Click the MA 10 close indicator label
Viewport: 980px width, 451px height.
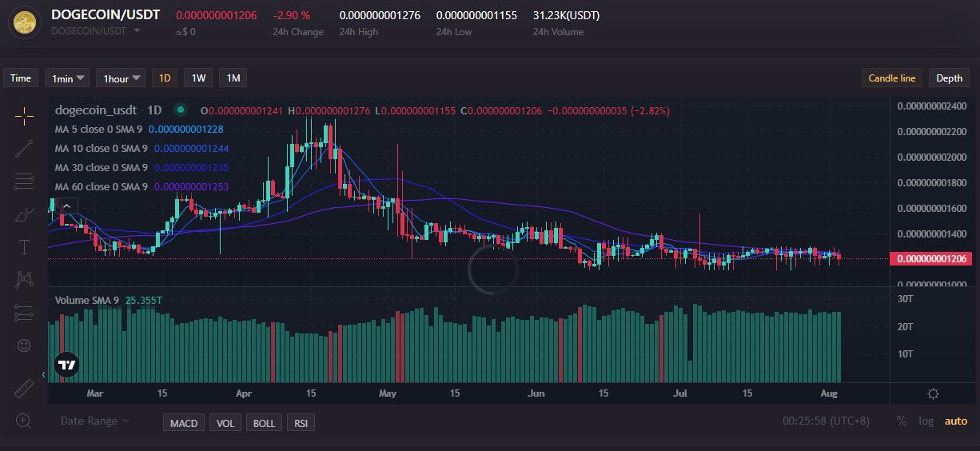102,148
